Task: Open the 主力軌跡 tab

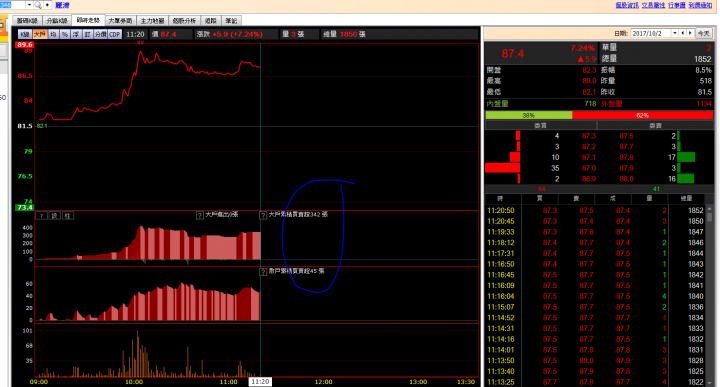Action: pyautogui.click(x=152, y=21)
